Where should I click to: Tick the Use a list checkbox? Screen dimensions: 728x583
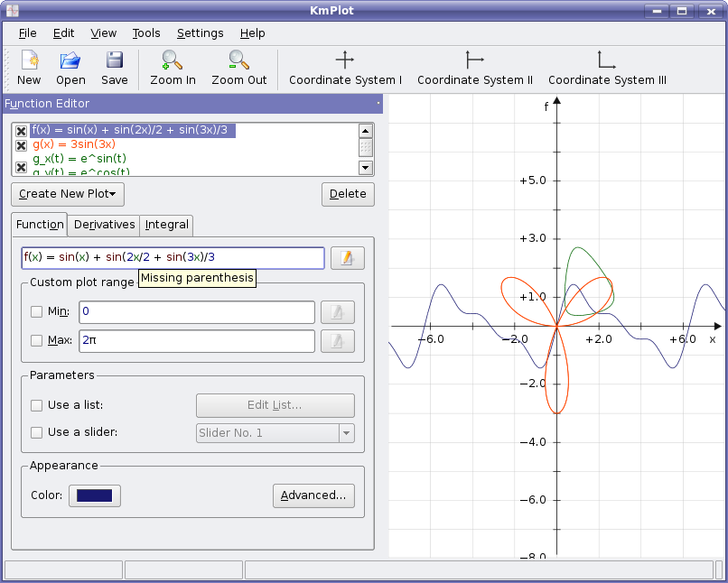click(37, 405)
